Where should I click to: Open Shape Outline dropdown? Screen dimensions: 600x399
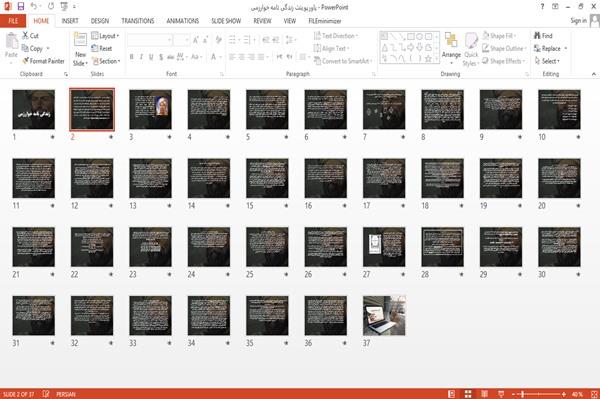coord(504,48)
